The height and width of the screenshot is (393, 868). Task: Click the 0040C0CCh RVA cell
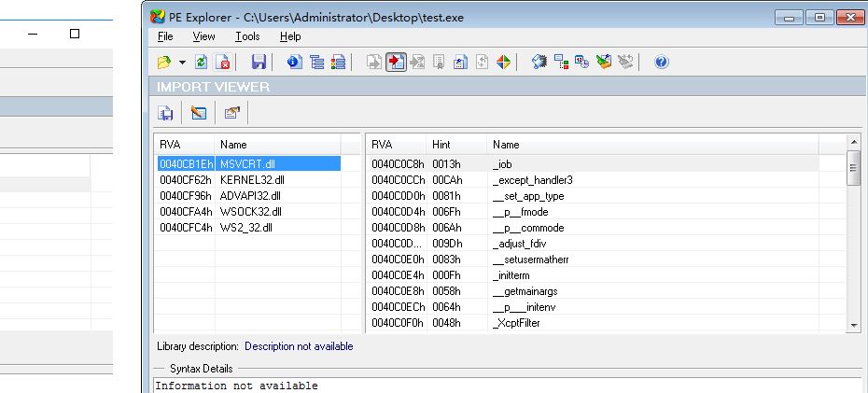398,180
